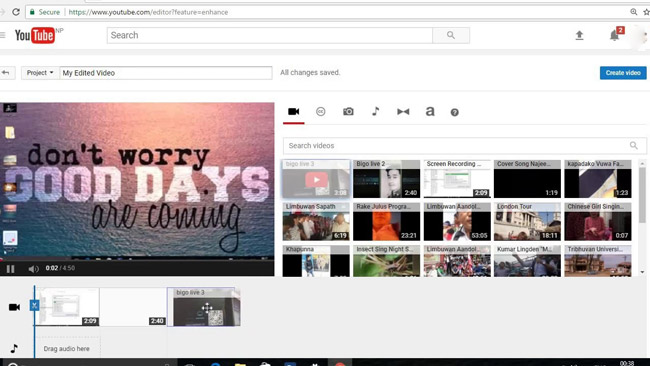Open the Creative Commons videos tab
This screenshot has height=366, width=650.
[x=320, y=111]
